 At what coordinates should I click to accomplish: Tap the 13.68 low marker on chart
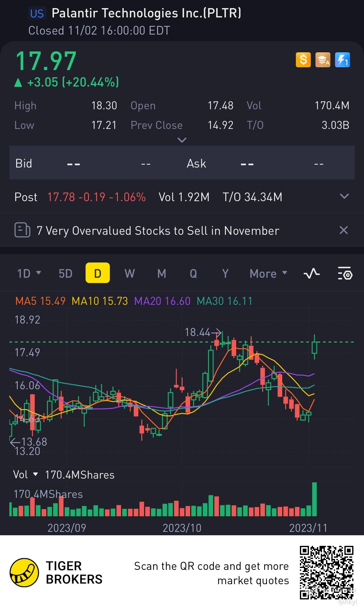[29, 442]
